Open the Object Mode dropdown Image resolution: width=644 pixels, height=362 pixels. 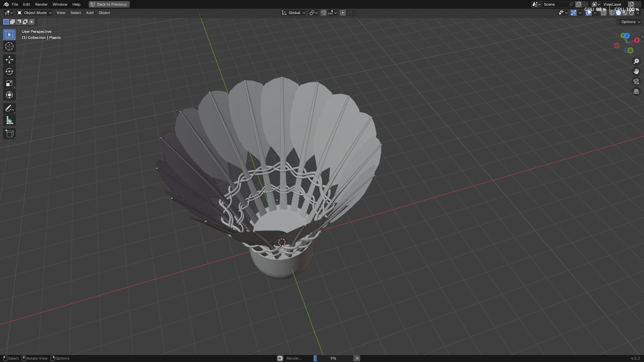pos(34,13)
